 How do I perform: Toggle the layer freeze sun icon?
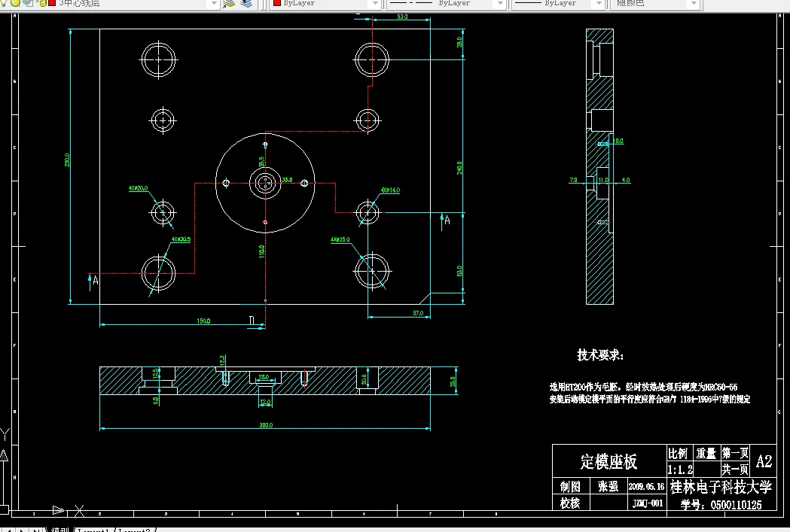16,3
